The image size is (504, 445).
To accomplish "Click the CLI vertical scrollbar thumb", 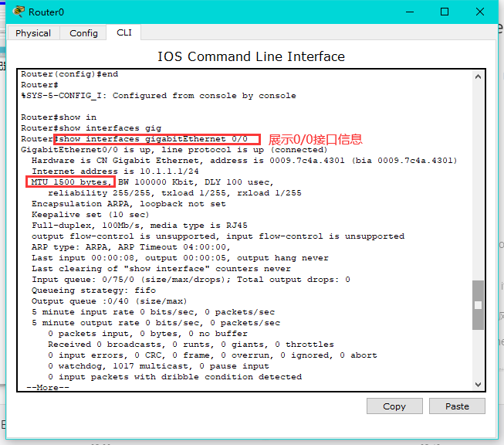I will (478, 305).
